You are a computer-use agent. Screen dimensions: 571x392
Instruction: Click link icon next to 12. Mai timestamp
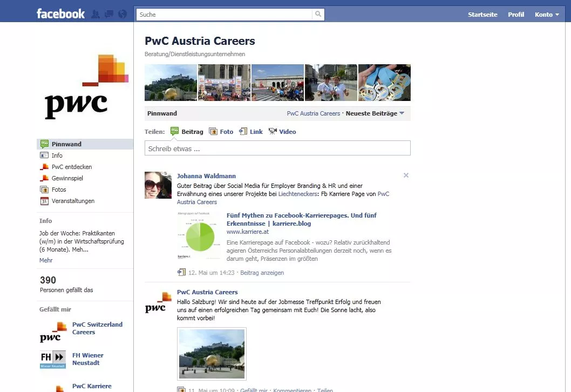point(181,272)
